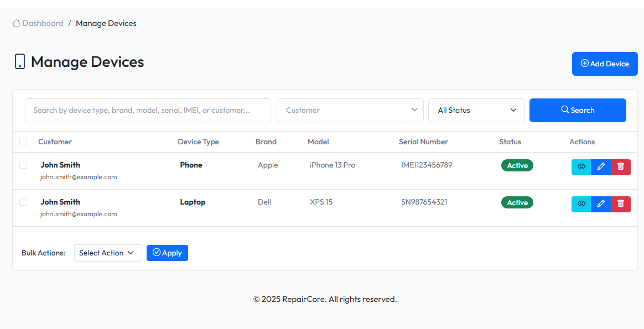
Task: Toggle the select-all checkbox in table header
Action: point(23,142)
